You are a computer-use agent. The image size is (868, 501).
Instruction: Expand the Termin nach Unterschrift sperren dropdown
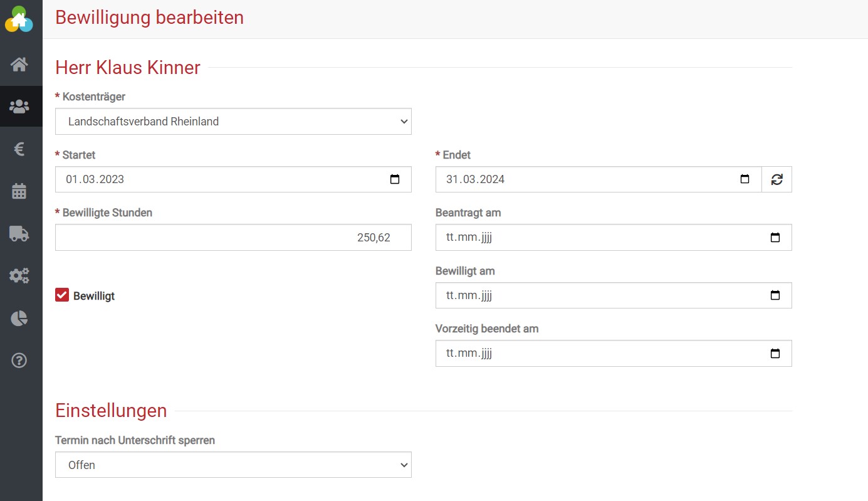tap(233, 465)
